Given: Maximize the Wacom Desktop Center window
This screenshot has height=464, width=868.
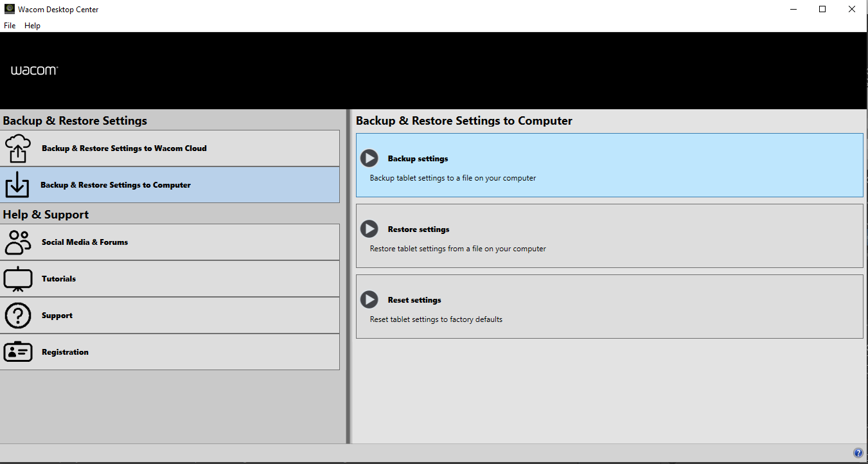Looking at the screenshot, I should pos(822,10).
